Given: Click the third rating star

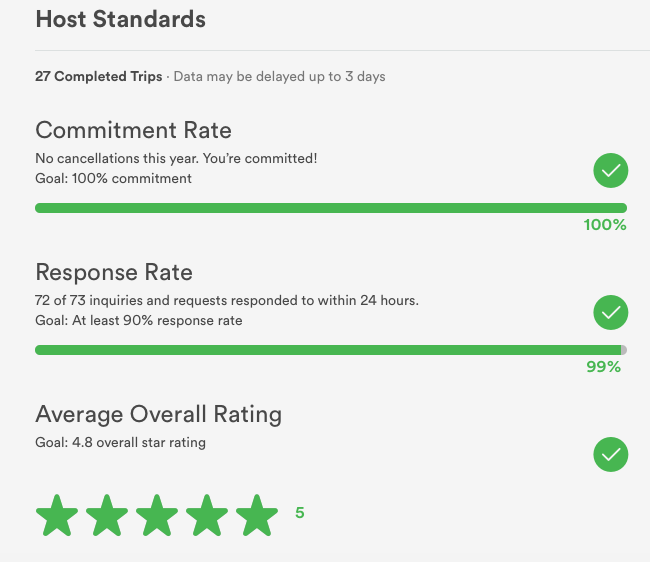Looking at the screenshot, I should pyautogui.click(x=157, y=515).
